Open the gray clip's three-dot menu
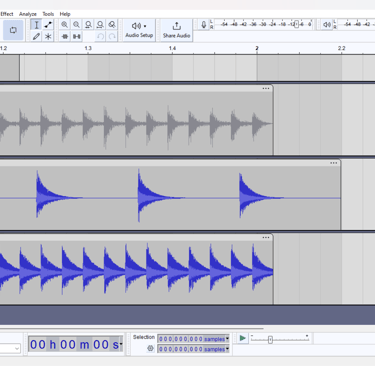The height and width of the screenshot is (366, 375). 266,89
